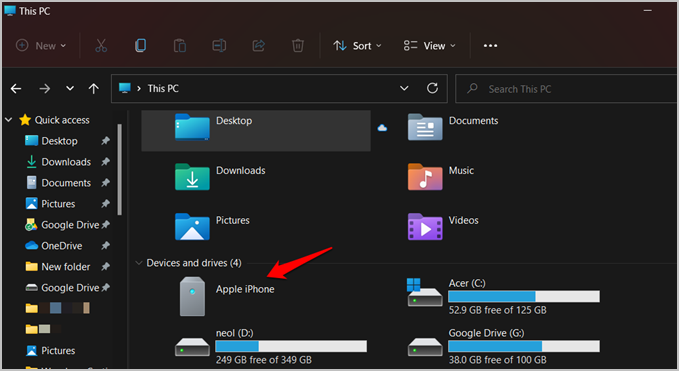Screen dimensions: 679x371
Task: Go forward with the right arrow
Action: [x=45, y=89]
